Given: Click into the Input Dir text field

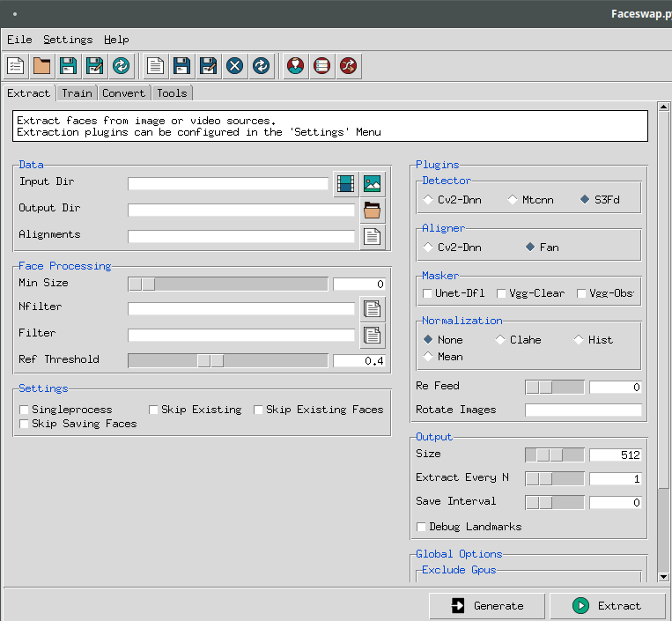Looking at the screenshot, I should [228, 184].
